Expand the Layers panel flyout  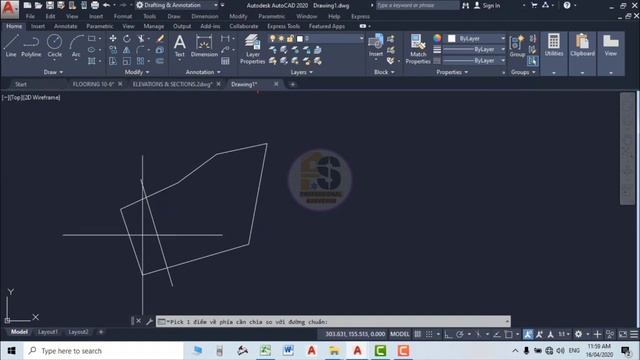pyautogui.click(x=302, y=72)
